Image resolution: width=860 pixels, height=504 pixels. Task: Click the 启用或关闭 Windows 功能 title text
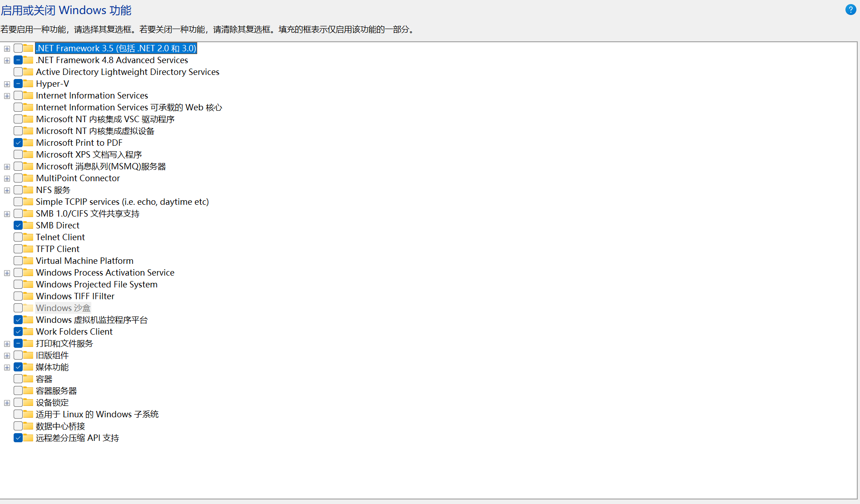click(x=66, y=10)
